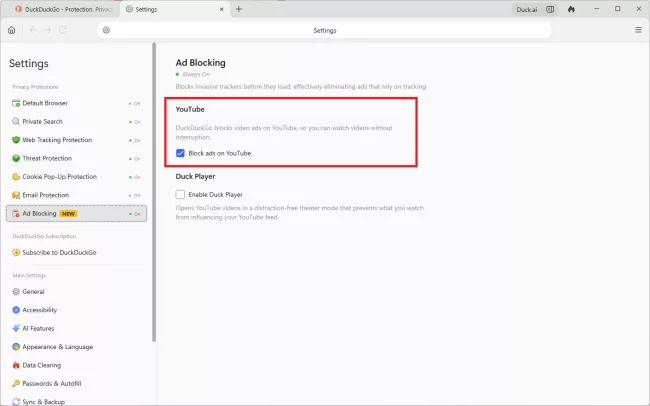
Task: Open Web Tracking Protection settings
Action: click(x=76, y=140)
